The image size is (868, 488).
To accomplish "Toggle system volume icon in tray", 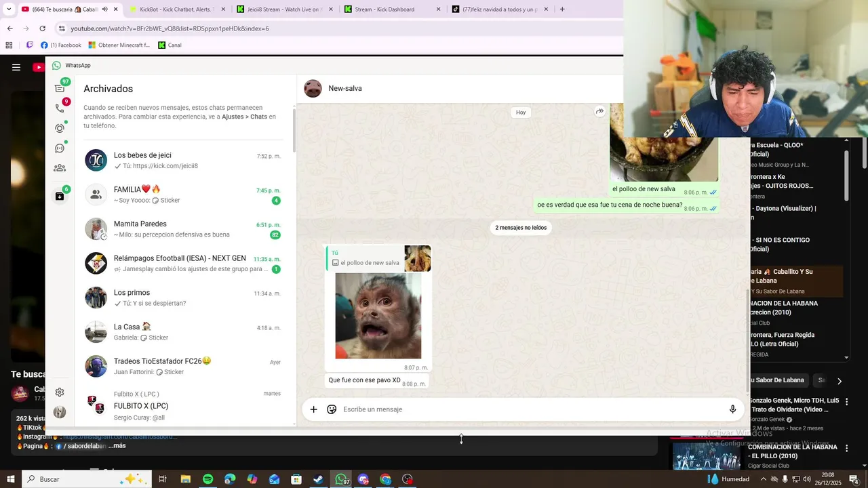I will [807, 479].
